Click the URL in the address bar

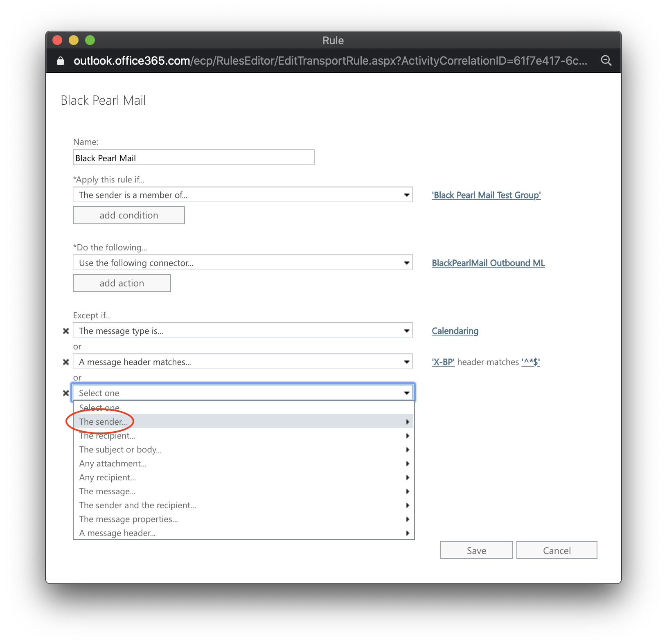click(x=331, y=61)
